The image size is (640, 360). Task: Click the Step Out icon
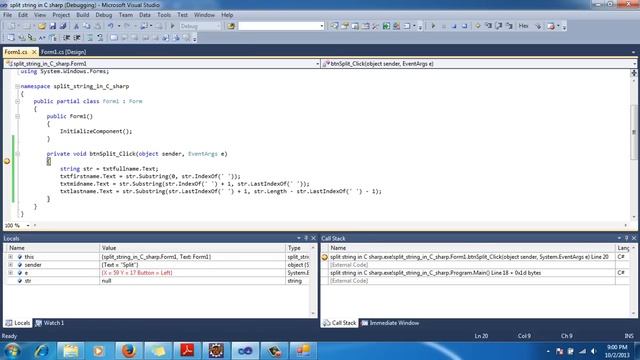tap(509, 26)
